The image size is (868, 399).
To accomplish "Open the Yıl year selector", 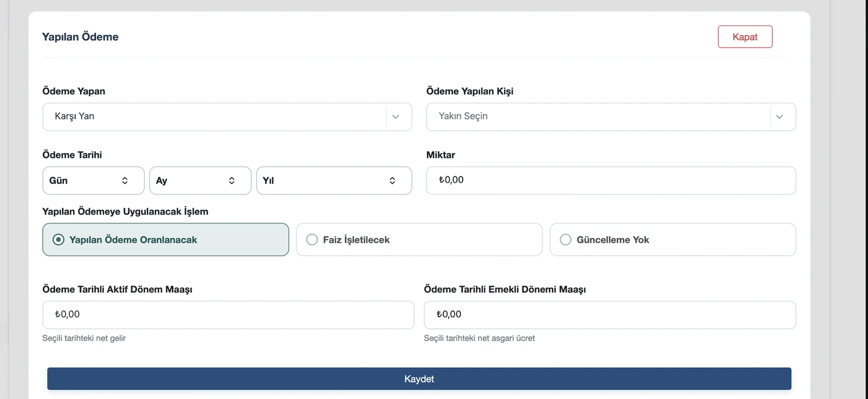I will tap(334, 180).
